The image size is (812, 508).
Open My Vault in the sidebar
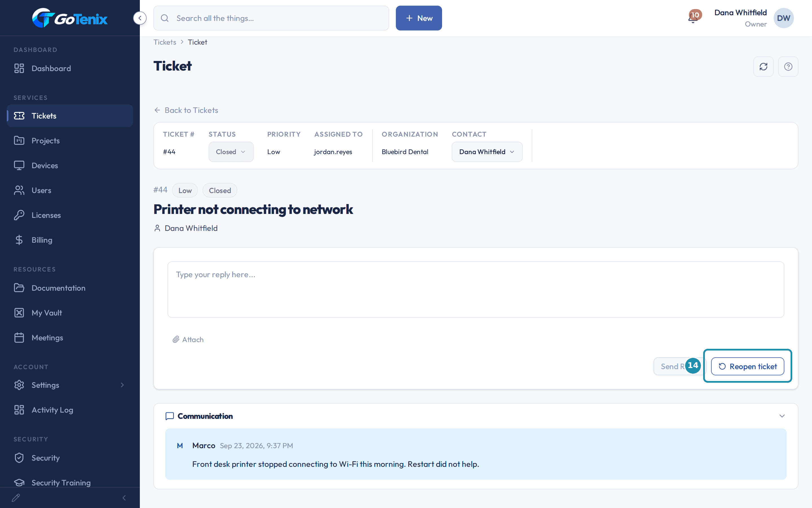coord(70,313)
